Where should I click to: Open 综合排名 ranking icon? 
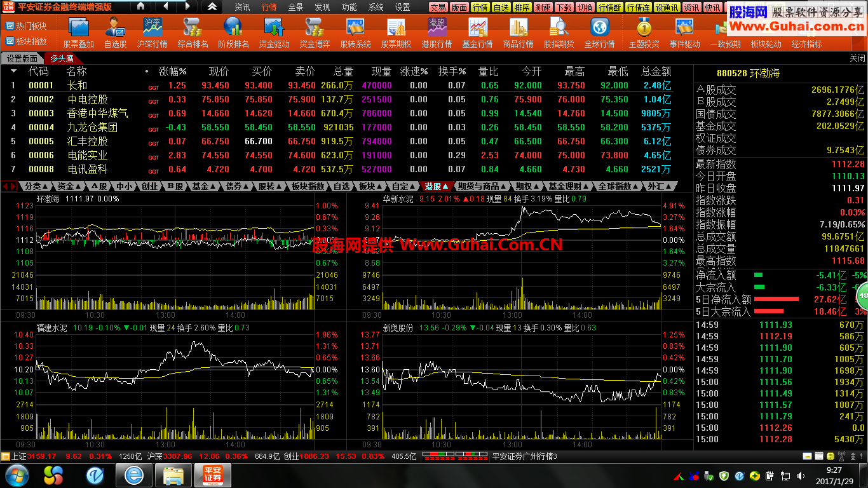(x=193, y=32)
